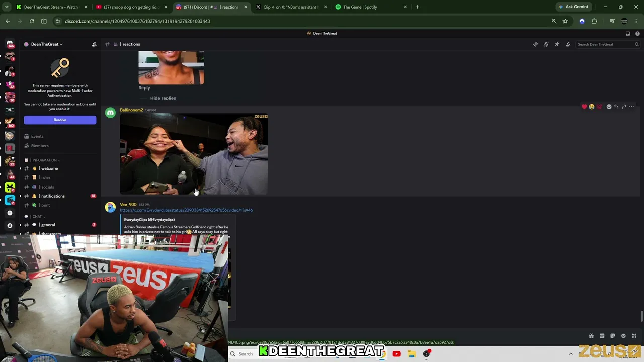Add a server with the plus icon
Screen dimensions: 644x362
click(10, 213)
